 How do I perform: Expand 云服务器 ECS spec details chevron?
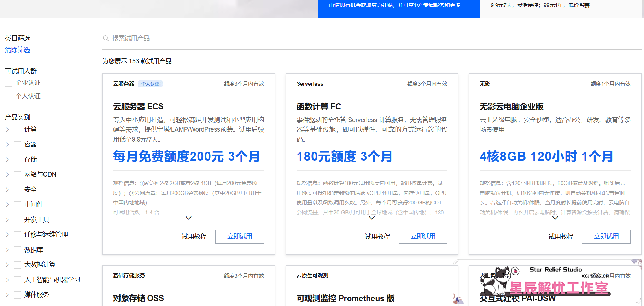point(188,218)
